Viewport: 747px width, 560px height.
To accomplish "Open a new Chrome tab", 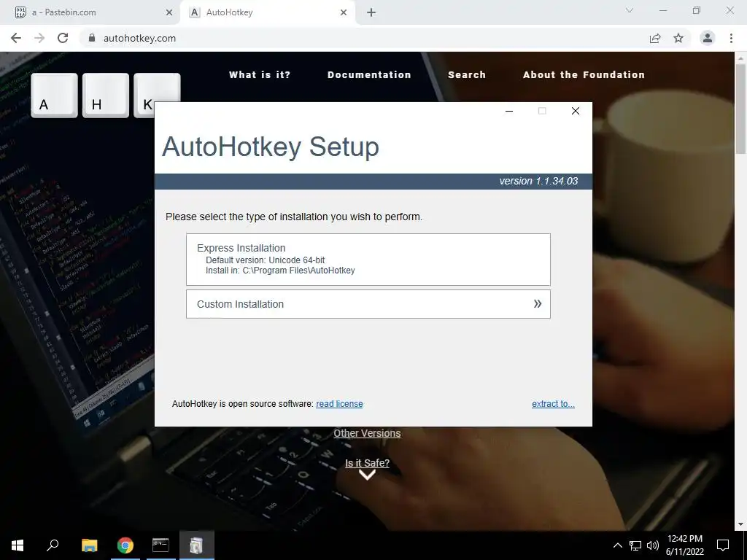I will [x=371, y=12].
